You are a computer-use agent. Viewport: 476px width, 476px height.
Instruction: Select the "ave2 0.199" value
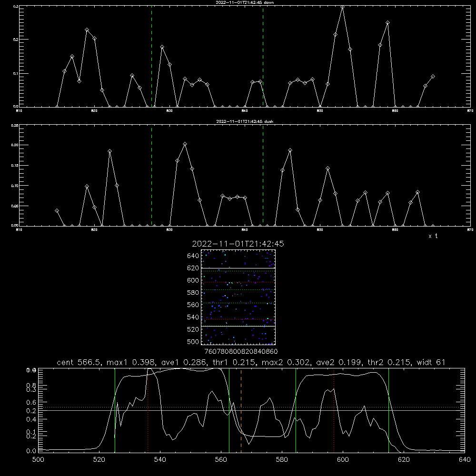pyautogui.click(x=339, y=362)
